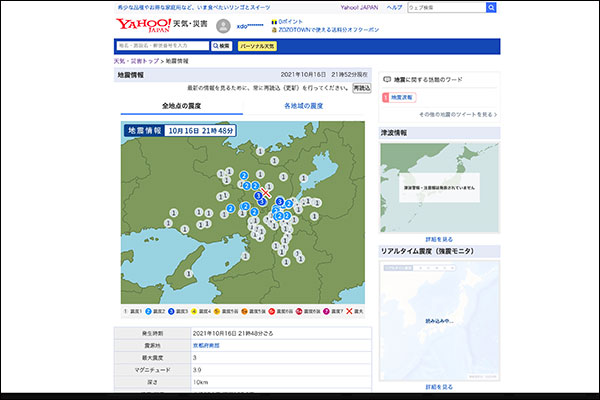Open the 京都府南部 epicenter link
600x400 pixels.
point(207,344)
